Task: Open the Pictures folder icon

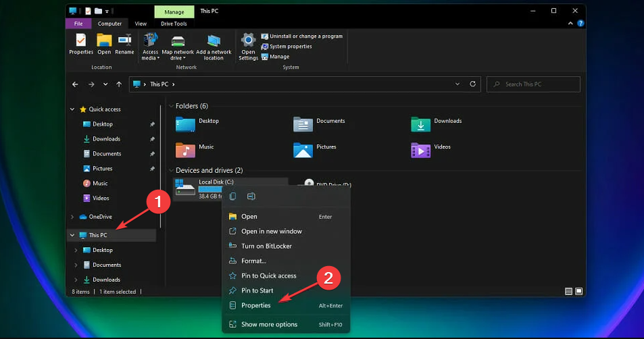Action: coord(303,150)
